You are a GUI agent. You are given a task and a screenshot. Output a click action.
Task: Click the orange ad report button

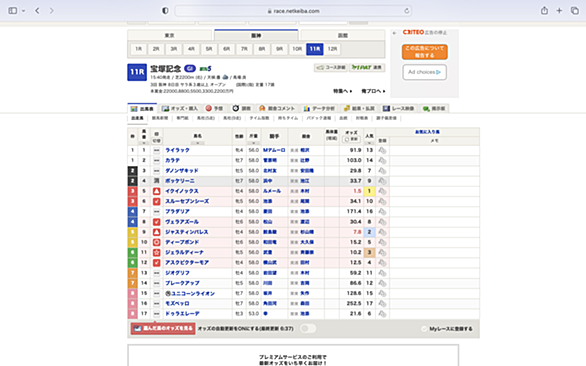click(425, 52)
